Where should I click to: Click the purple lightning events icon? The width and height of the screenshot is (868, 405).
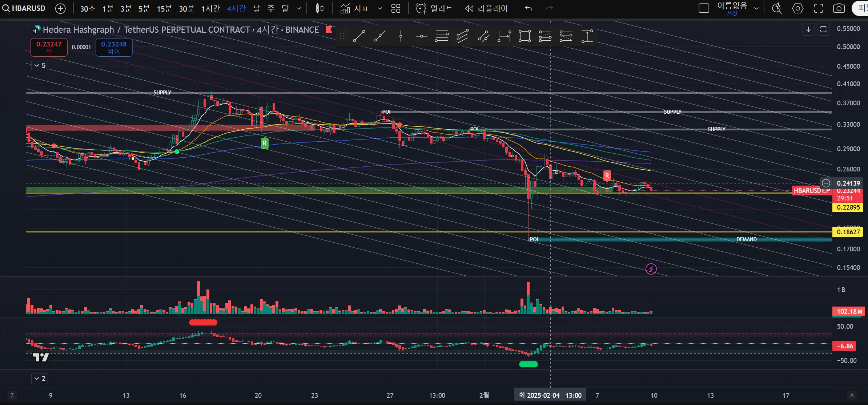click(651, 269)
